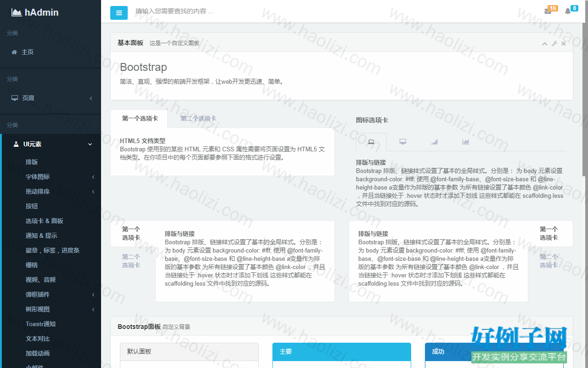This screenshot has width=588, height=368.
Task: Collapse the 基本面板 panel with chevron
Action: click(545, 44)
